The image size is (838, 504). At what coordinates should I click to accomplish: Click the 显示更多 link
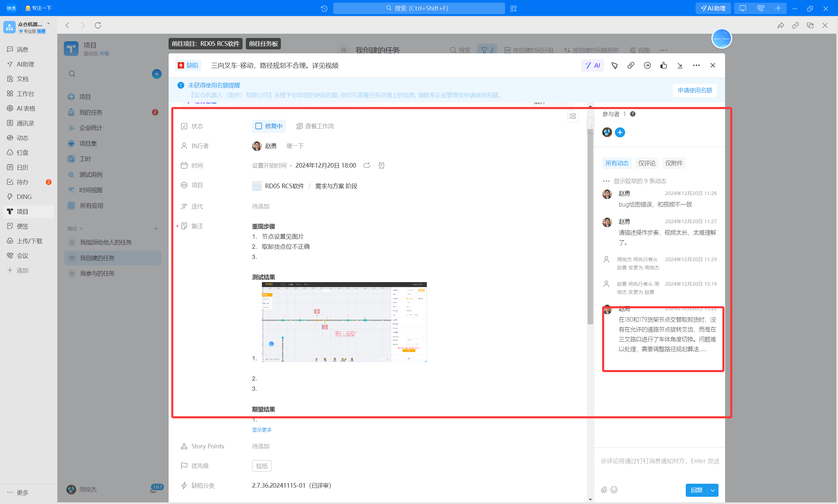262,430
